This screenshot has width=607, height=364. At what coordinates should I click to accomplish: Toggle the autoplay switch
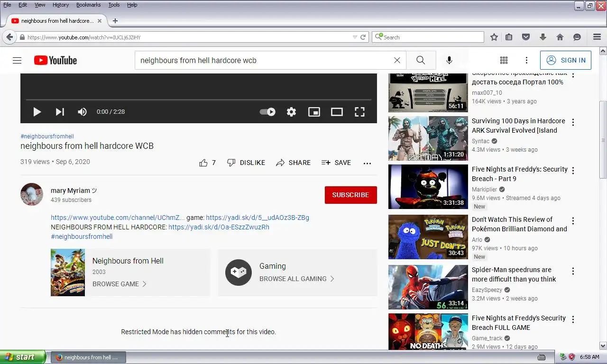coord(267,112)
